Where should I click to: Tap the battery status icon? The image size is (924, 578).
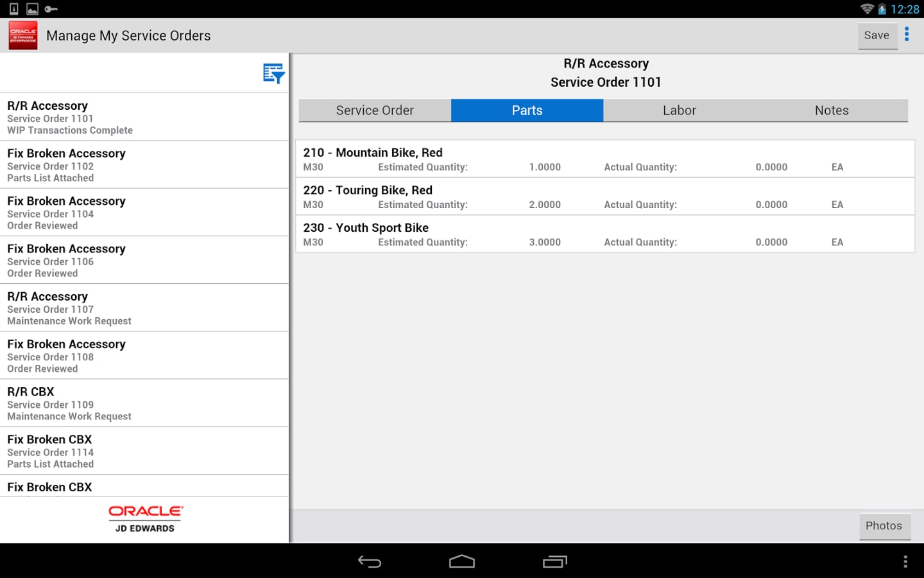tap(882, 9)
